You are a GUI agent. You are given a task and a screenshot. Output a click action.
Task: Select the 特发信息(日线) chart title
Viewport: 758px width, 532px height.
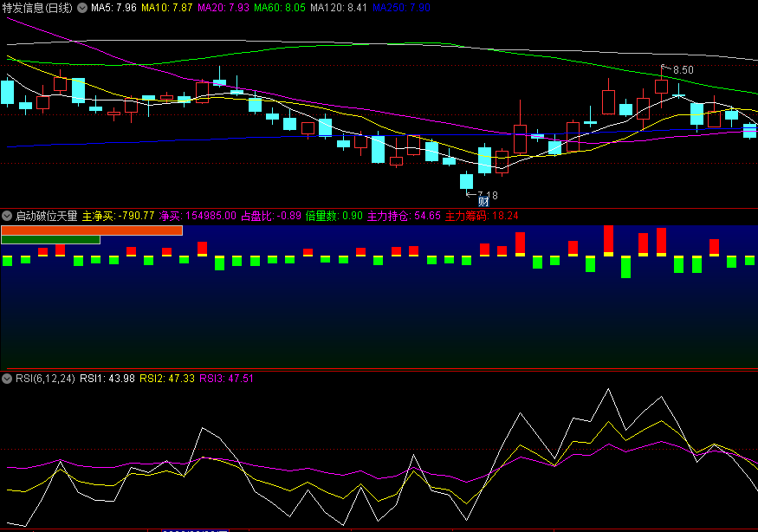[x=37, y=8]
